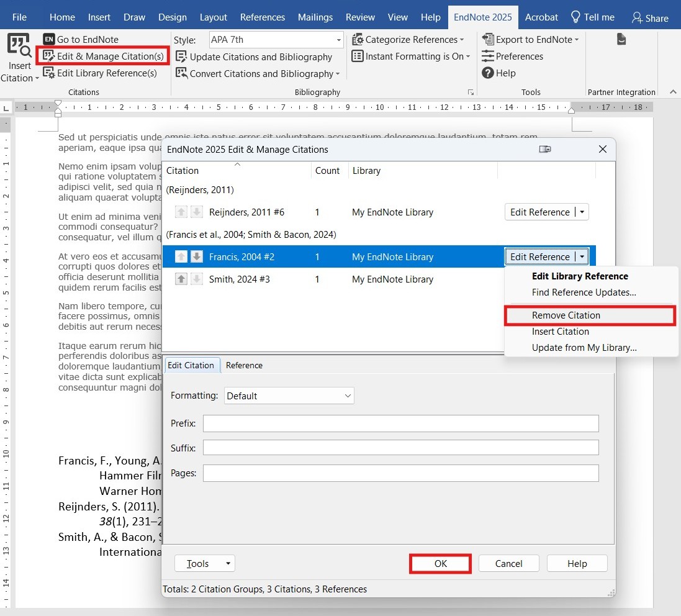The width and height of the screenshot is (681, 616).
Task: Open the Acrobat tab
Action: pyautogui.click(x=541, y=17)
